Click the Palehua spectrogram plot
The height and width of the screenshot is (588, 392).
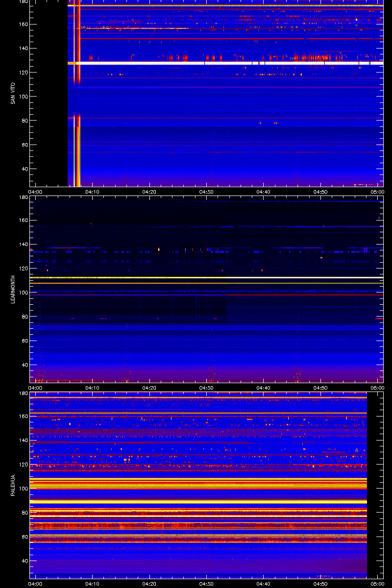pos(206,485)
